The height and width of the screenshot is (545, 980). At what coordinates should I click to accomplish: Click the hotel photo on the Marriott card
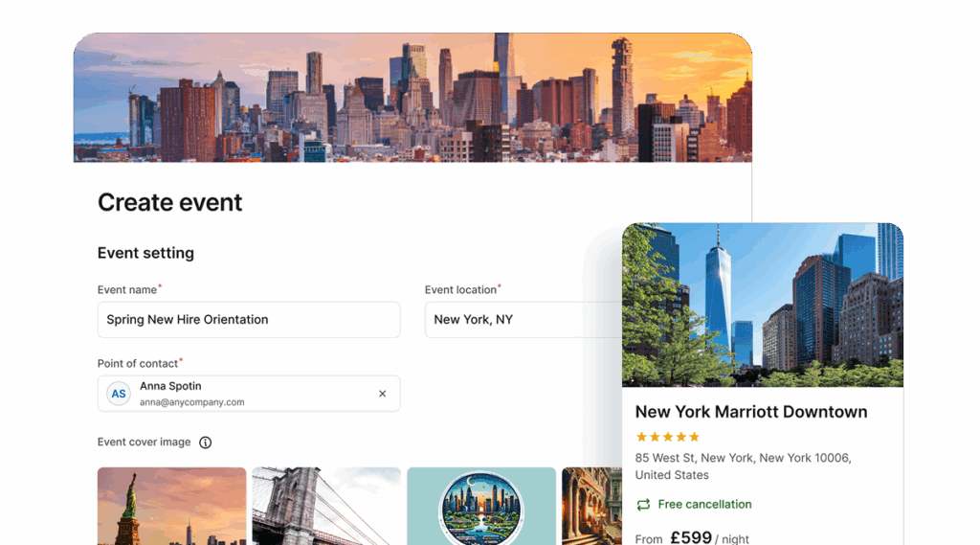(x=763, y=305)
